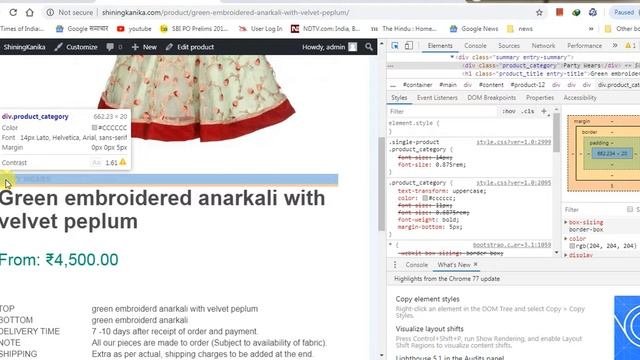Show more bookmarks with the chevron
Screen dimensions: 640x360
(x=591, y=29)
